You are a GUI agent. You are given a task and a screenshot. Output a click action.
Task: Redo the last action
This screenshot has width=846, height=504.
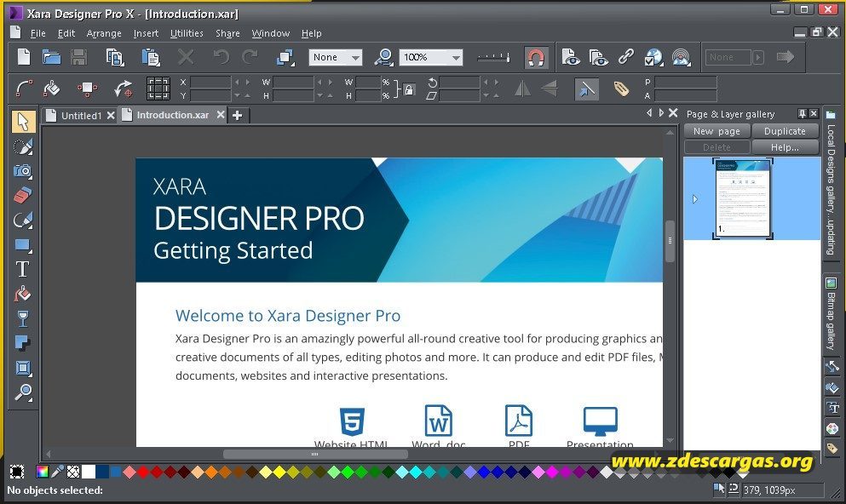click(250, 56)
